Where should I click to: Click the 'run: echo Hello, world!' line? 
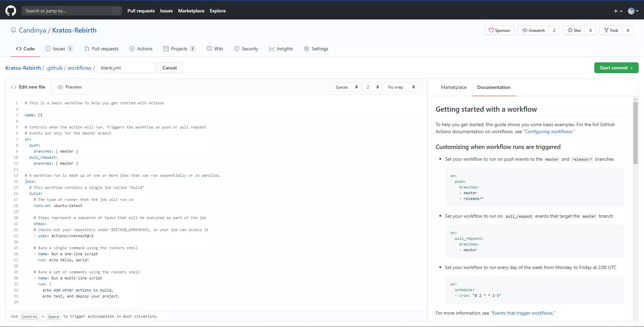point(63,260)
